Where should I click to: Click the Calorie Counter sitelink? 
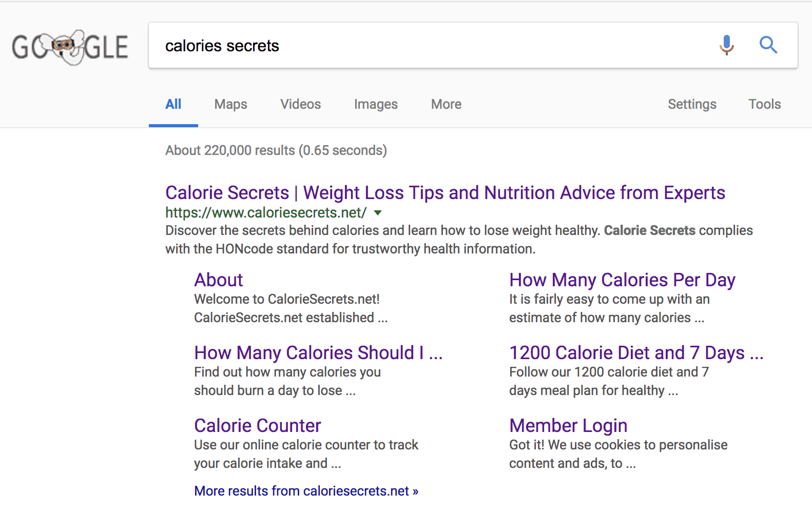point(257,425)
